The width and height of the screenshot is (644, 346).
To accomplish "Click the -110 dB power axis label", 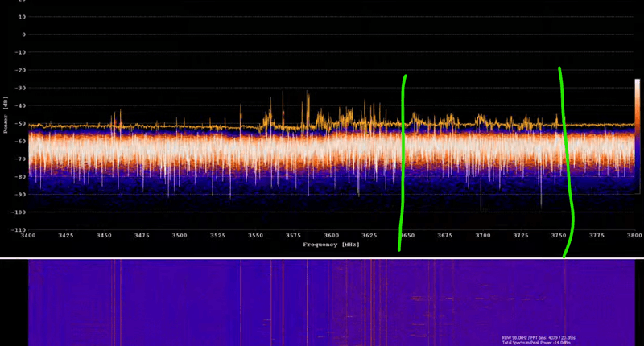I will 19,230.
